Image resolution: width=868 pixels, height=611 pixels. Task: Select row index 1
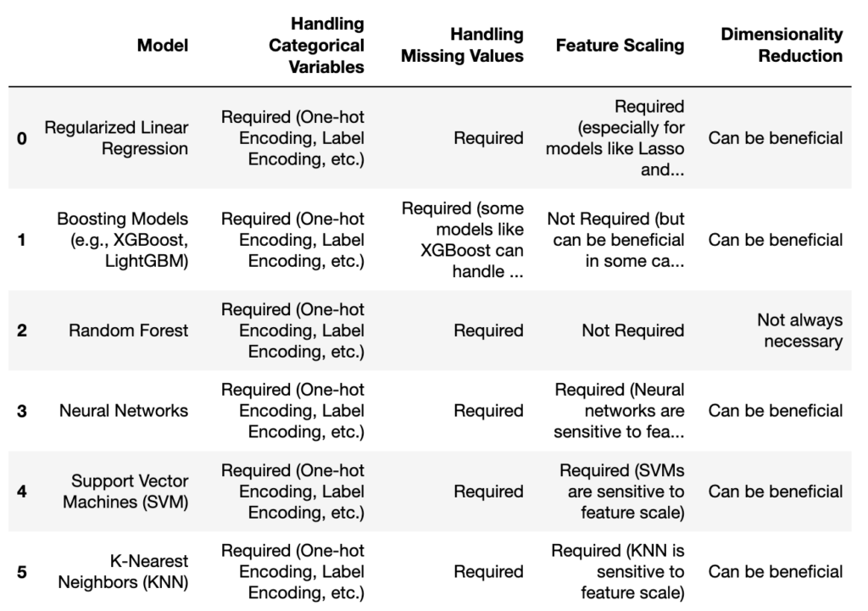[22, 240]
